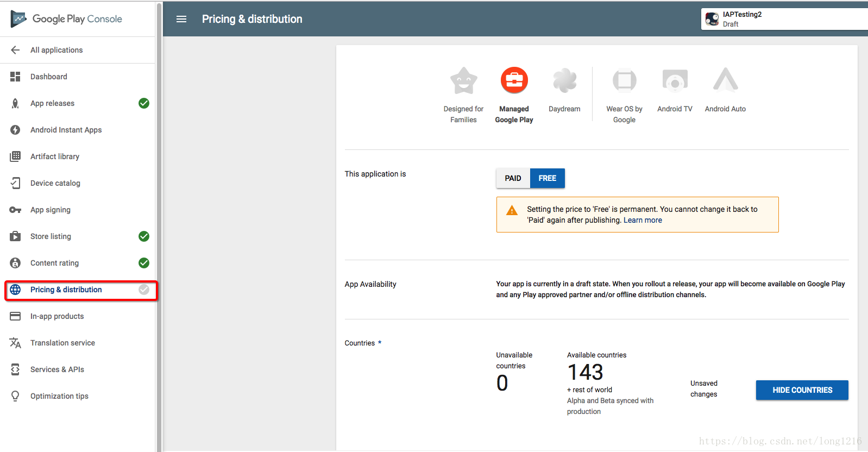Click 'Alpha and Beta synced with production' text
This screenshot has height=452, width=868.
click(x=610, y=406)
